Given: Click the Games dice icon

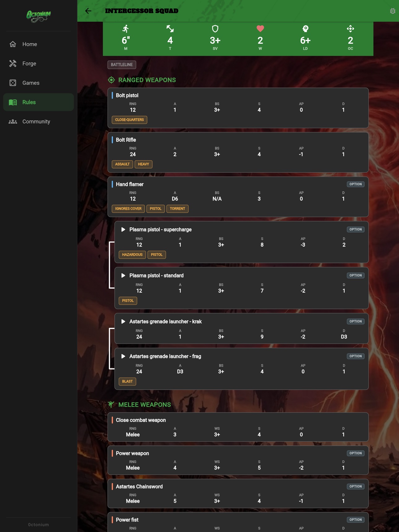Looking at the screenshot, I should coord(13,83).
